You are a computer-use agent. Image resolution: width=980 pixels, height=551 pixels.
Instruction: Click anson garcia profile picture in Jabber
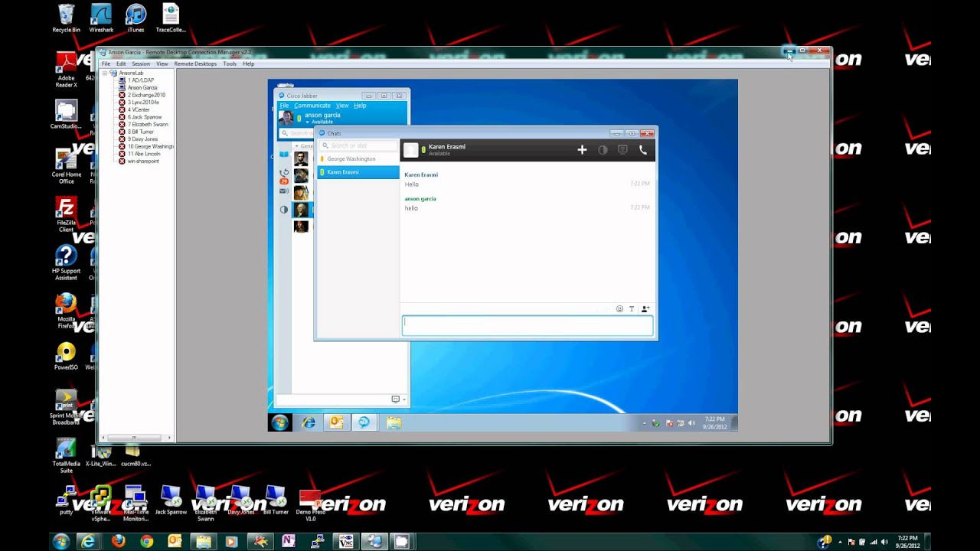click(286, 118)
